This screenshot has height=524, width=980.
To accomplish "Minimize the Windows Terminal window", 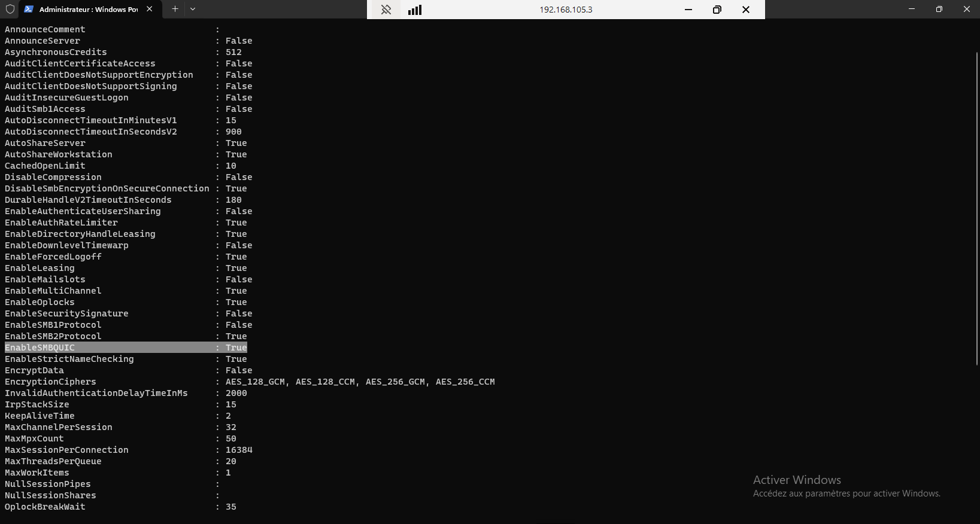I will (911, 9).
